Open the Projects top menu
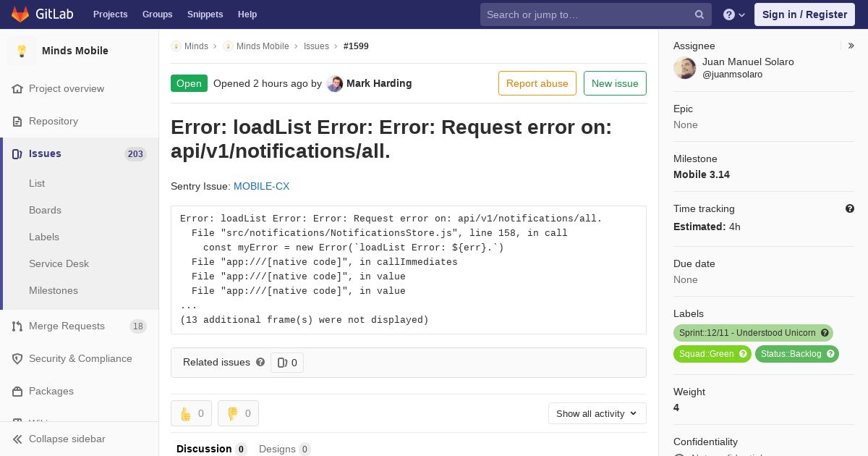868x456 pixels. click(x=111, y=14)
